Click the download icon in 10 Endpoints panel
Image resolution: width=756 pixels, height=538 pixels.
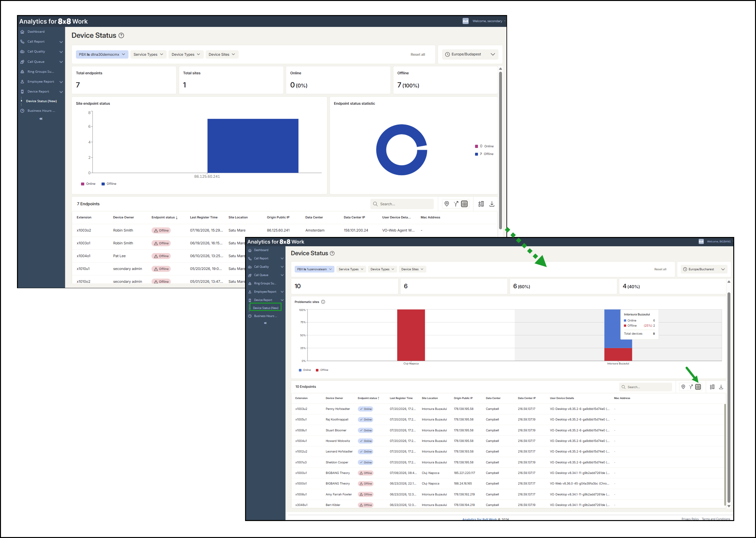721,387
